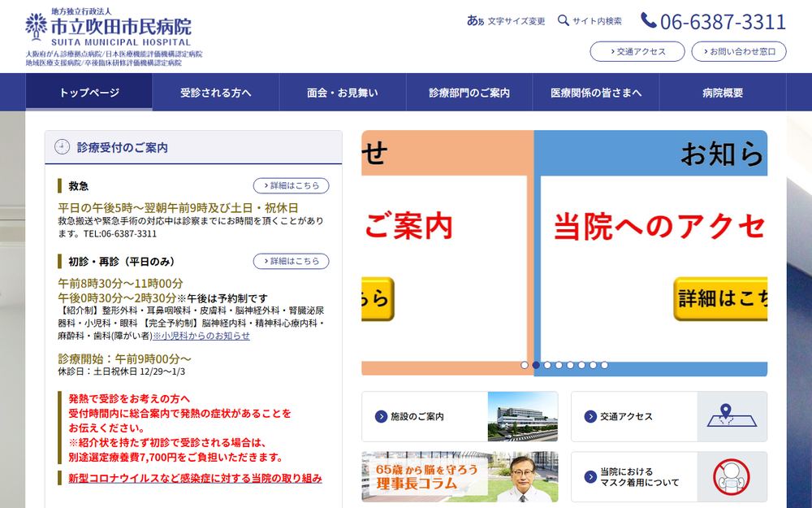Click 当院におけるマスク着用について label
The image size is (812, 508).
coord(640,477)
